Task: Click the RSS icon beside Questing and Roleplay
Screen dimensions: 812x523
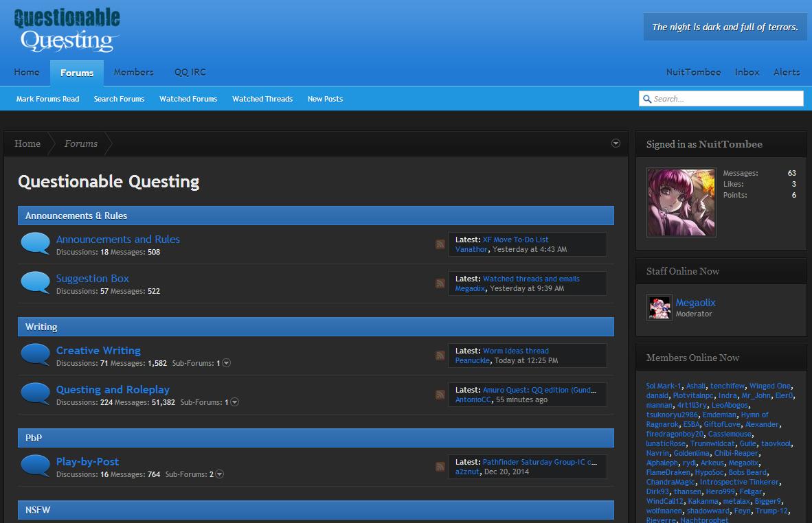Action: (440, 395)
